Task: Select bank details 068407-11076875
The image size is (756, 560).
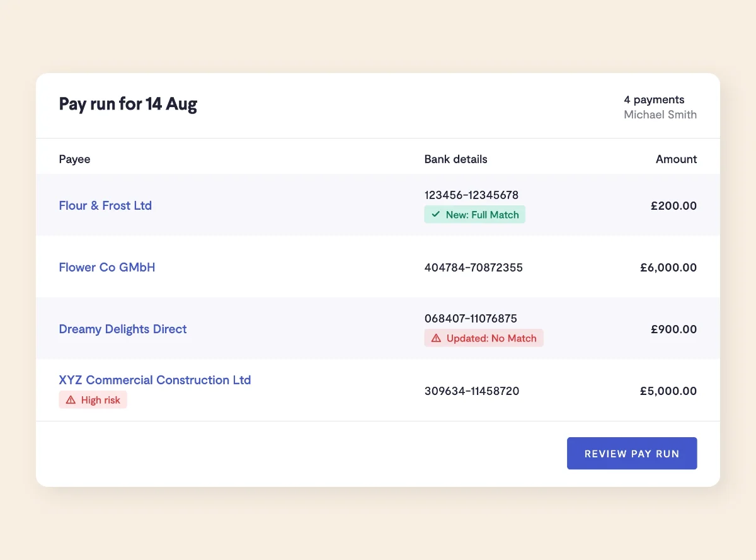Action: point(471,319)
